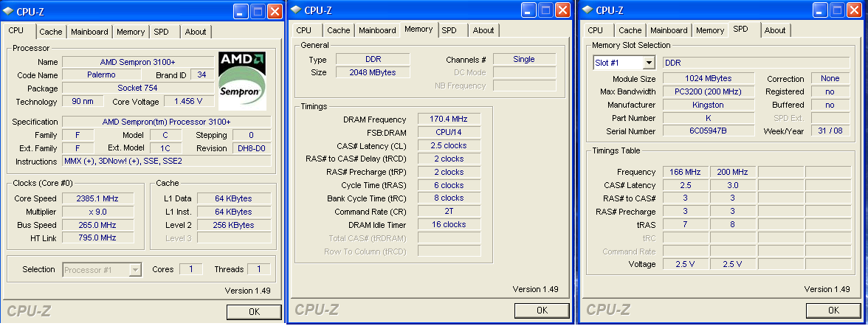Click the Brand ID value '34'
This screenshot has height=326, width=868.
201,74
